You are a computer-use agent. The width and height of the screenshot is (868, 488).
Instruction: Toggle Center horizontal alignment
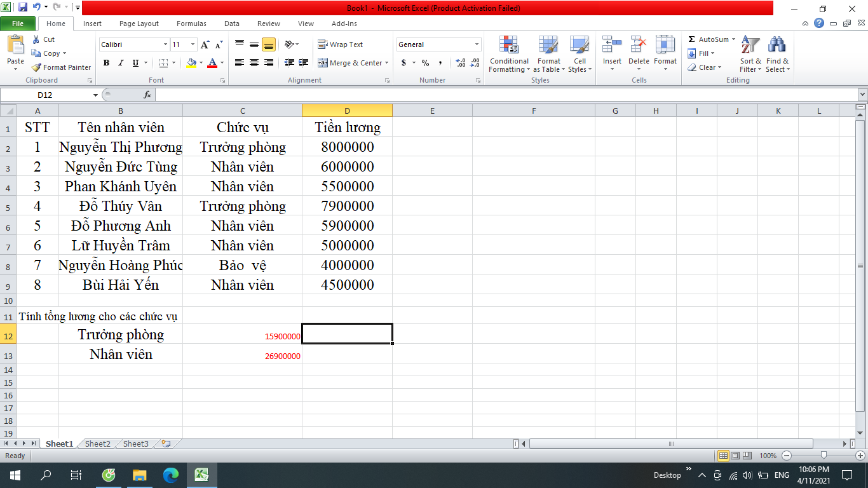[x=254, y=63]
